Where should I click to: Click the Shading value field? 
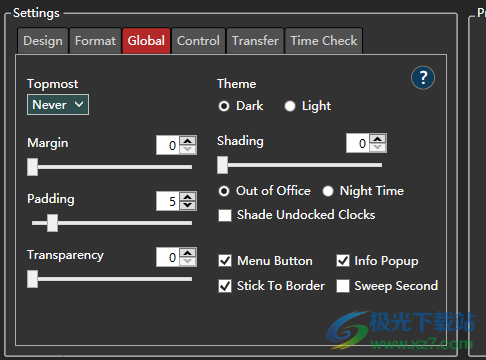[358, 143]
